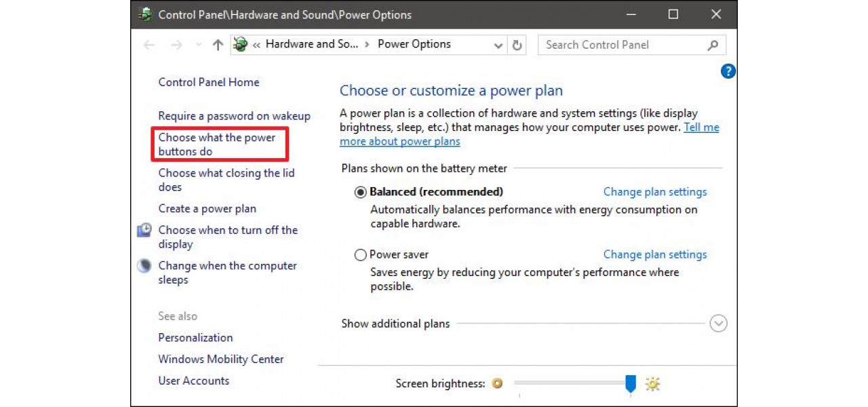The width and height of the screenshot is (868, 407).
Task: Select the Balanced (recommended) radio button
Action: (x=361, y=192)
